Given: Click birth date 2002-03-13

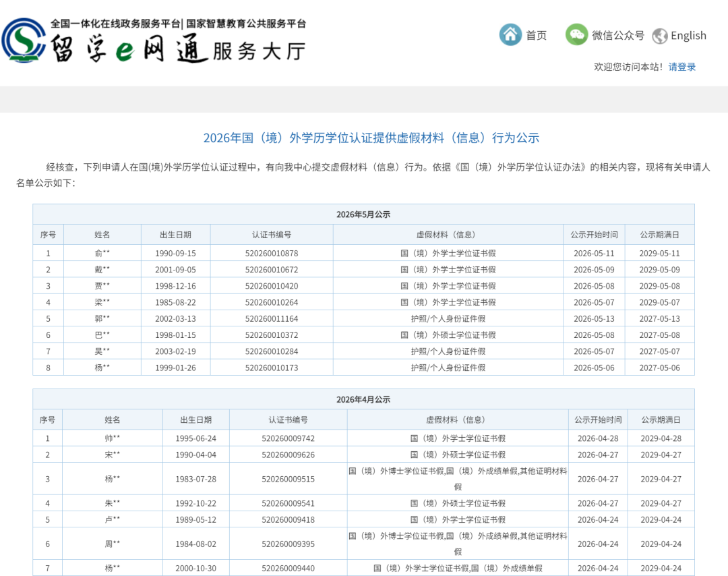Looking at the screenshot, I should tap(175, 318).
